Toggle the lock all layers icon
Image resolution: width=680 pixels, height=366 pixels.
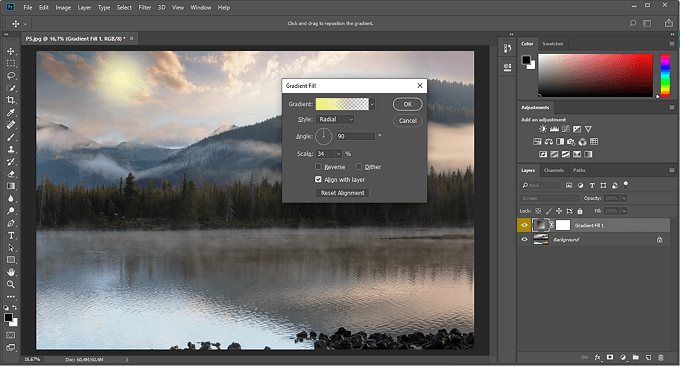580,211
